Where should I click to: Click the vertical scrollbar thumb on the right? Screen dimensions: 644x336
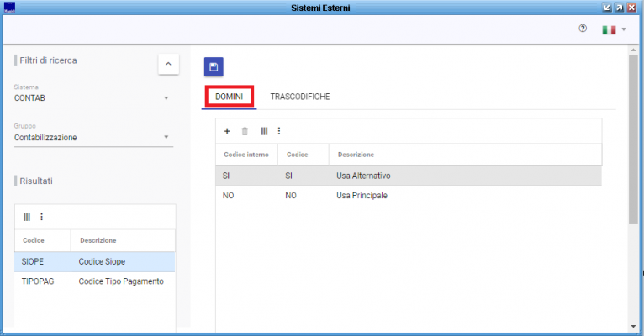pyautogui.click(x=633, y=139)
